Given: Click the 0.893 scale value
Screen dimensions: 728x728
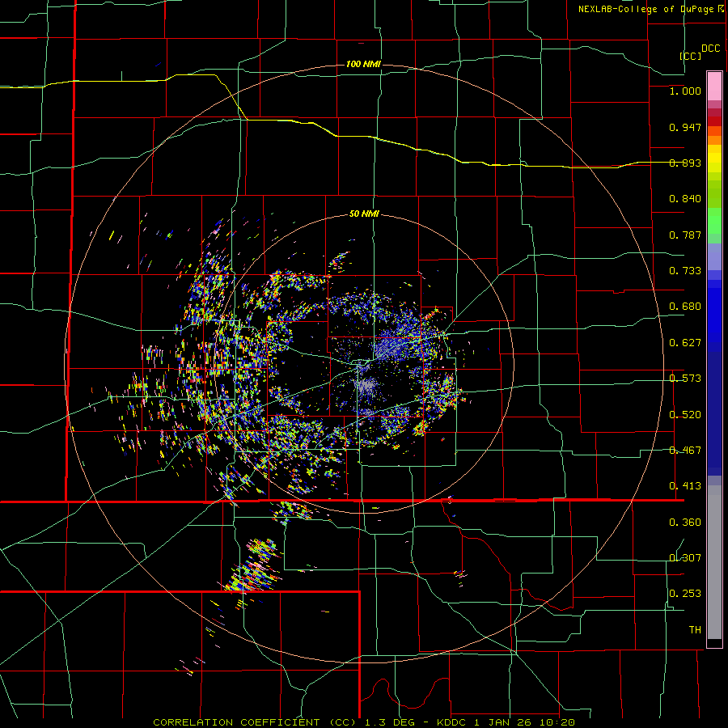Looking at the screenshot, I should [x=685, y=163].
